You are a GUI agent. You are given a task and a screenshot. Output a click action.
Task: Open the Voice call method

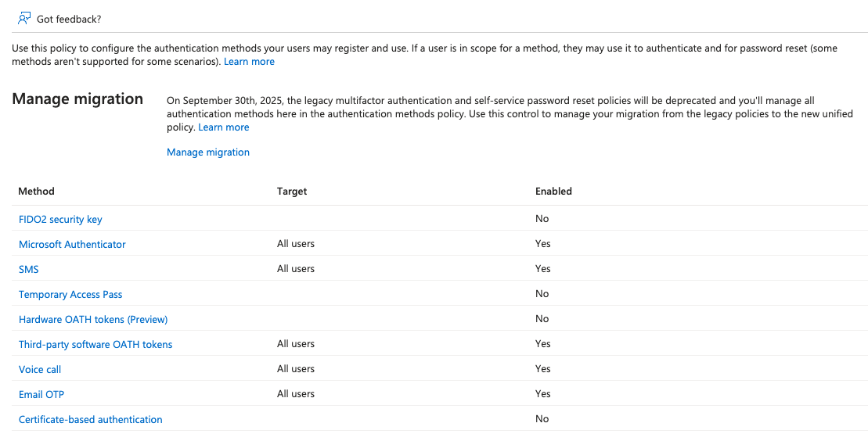tap(40, 369)
